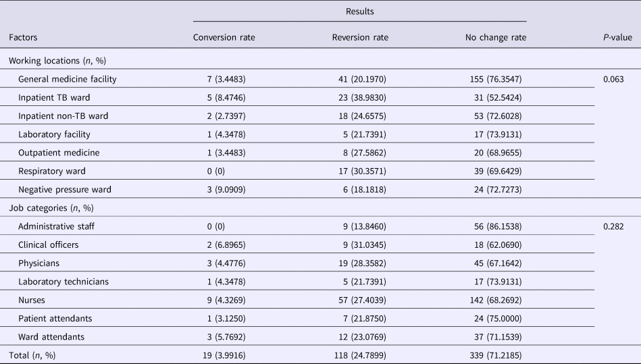
Task: Click the nurses no-change cell "142 (68.2692)"
Action: click(x=496, y=299)
